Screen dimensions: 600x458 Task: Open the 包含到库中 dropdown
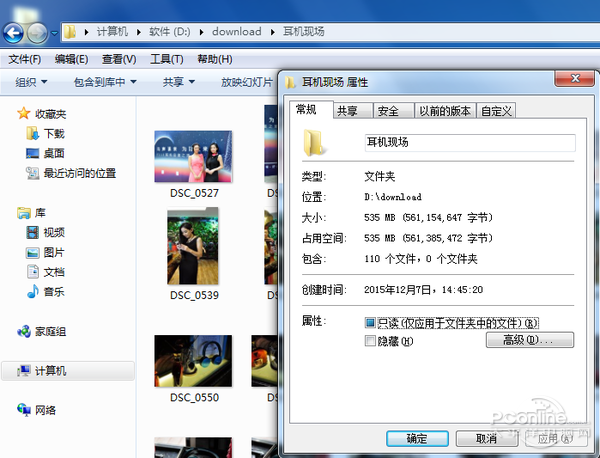click(105, 82)
